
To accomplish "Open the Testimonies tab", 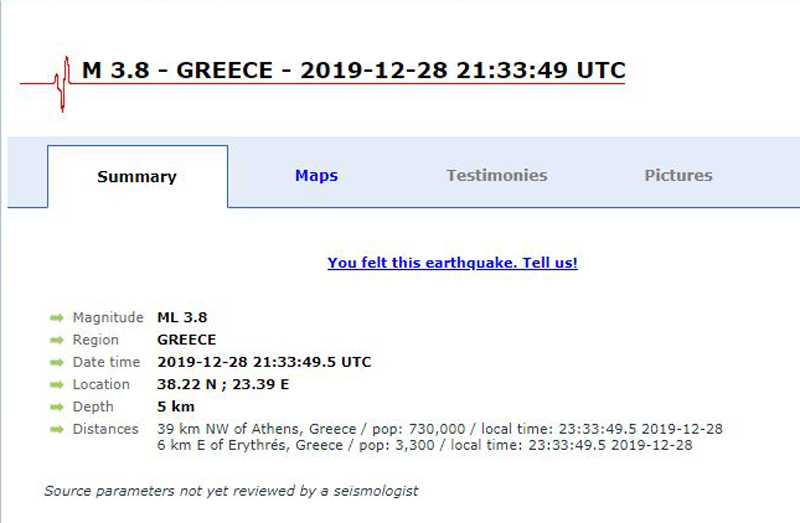I will [x=496, y=176].
